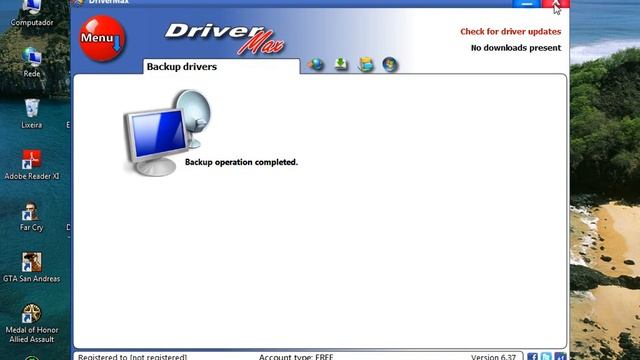Viewport: 640px width, 360px height.
Task: Minimize the DriverMax window
Action: [x=527, y=3]
